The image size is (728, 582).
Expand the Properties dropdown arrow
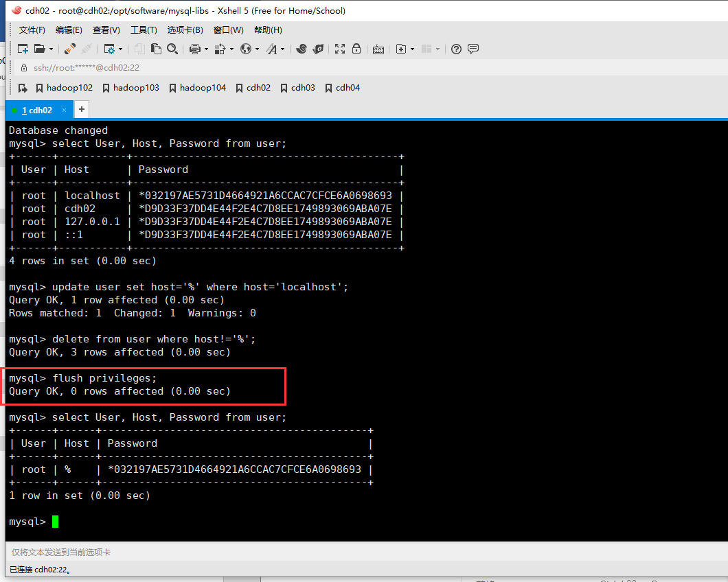pyautogui.click(x=121, y=49)
